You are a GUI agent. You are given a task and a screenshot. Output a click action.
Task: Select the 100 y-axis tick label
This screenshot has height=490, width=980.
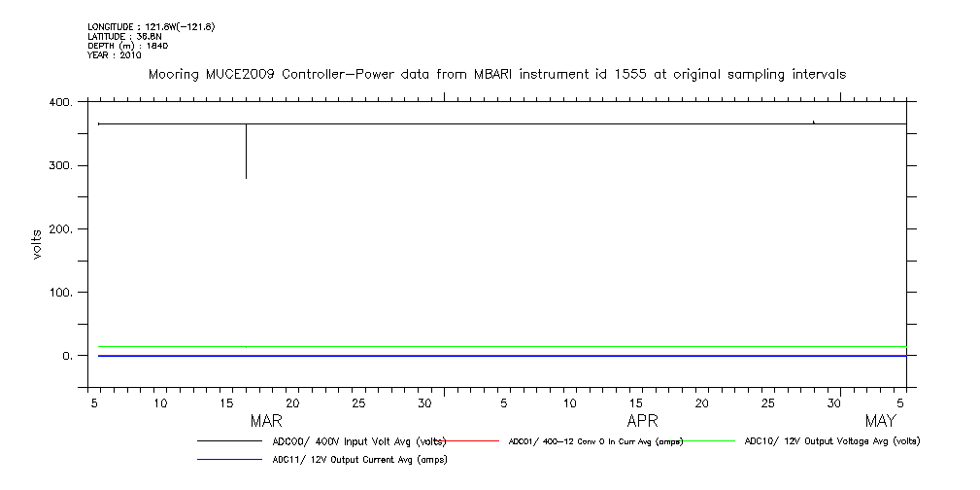click(x=60, y=293)
